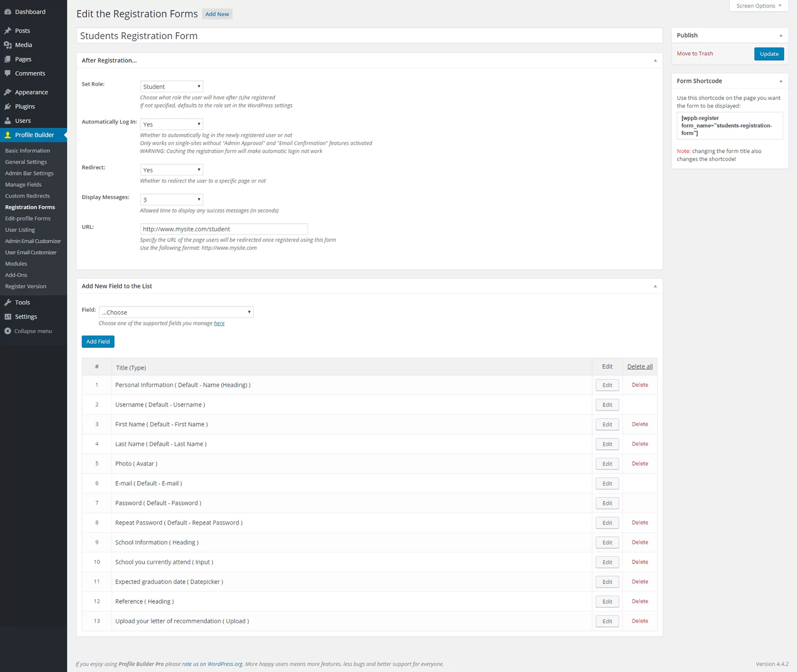This screenshot has width=797, height=672.
Task: Edit the Password field row
Action: click(x=607, y=503)
